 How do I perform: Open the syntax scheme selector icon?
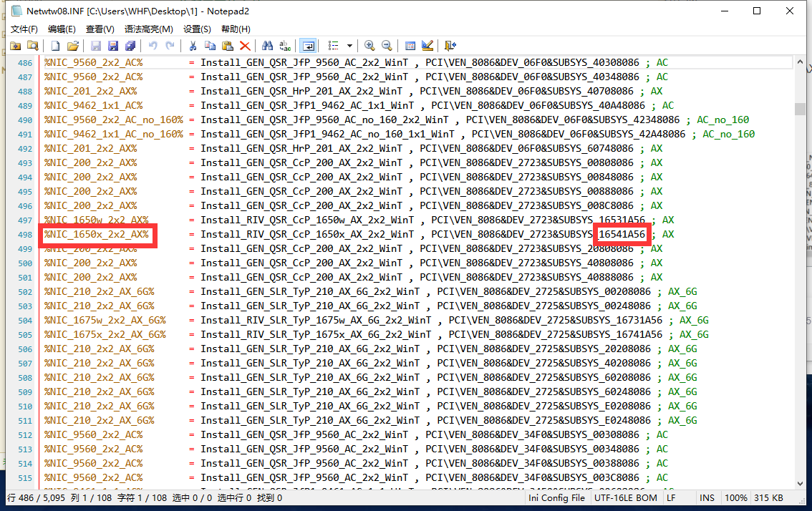point(410,46)
